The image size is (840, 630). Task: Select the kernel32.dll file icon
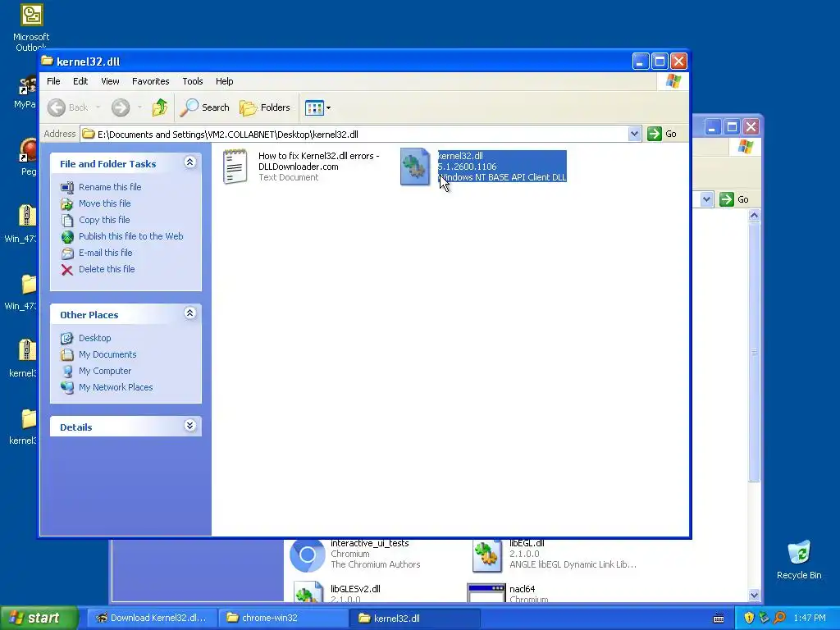414,167
